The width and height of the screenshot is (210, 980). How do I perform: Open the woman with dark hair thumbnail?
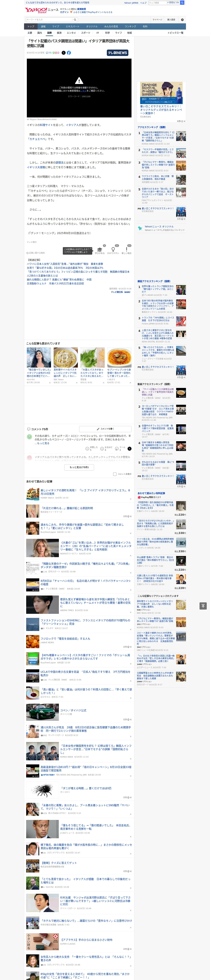[x=39, y=358]
